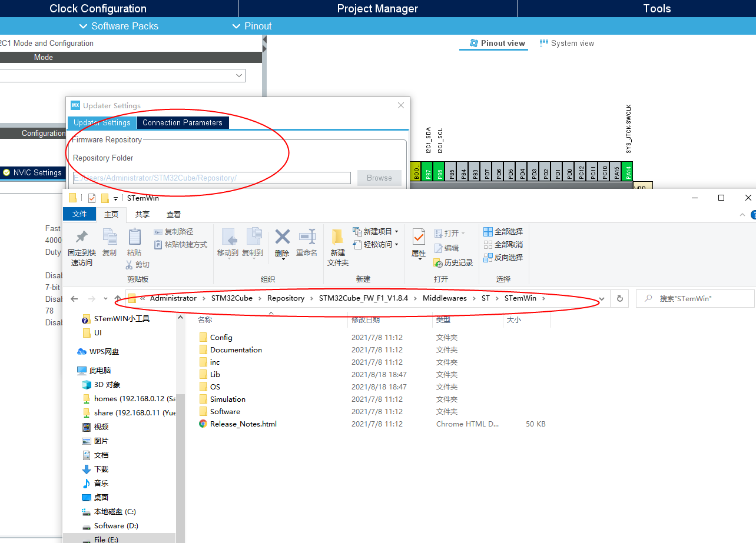Expand Software Packs menu in CubeMX
The height and width of the screenshot is (543, 756).
click(x=118, y=26)
